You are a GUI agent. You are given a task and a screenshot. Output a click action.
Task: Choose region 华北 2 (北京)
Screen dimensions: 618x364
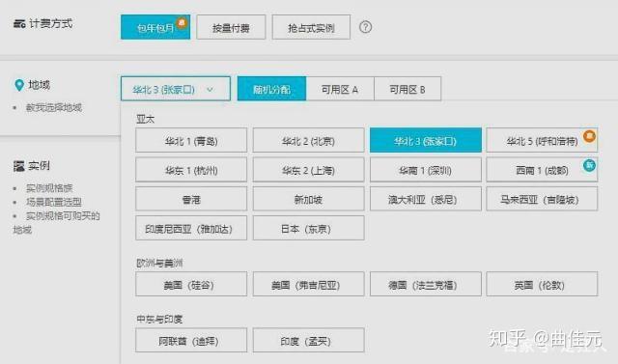coord(308,140)
